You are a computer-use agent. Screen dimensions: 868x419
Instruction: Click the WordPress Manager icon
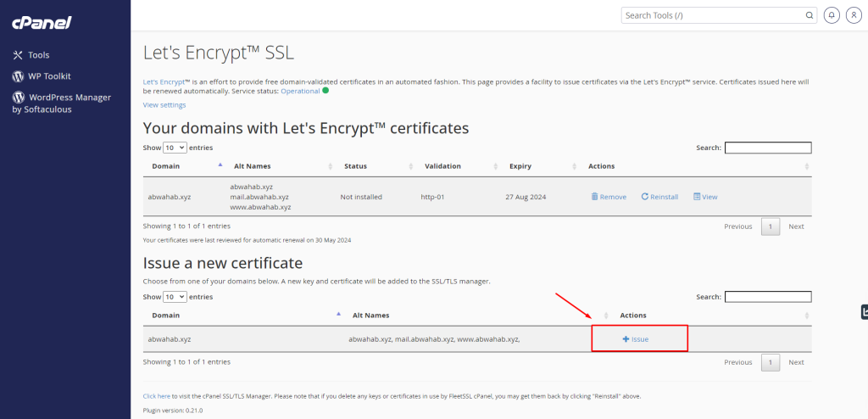point(19,98)
